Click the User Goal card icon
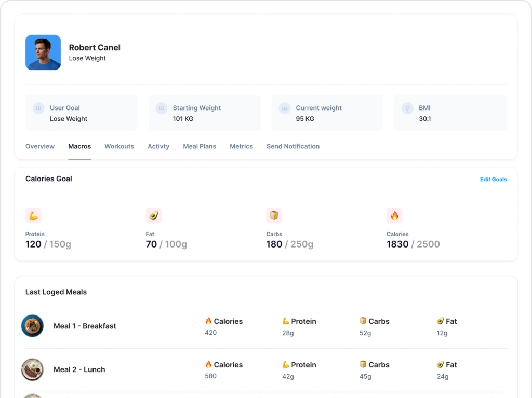The width and height of the screenshot is (532, 398). 38,108
